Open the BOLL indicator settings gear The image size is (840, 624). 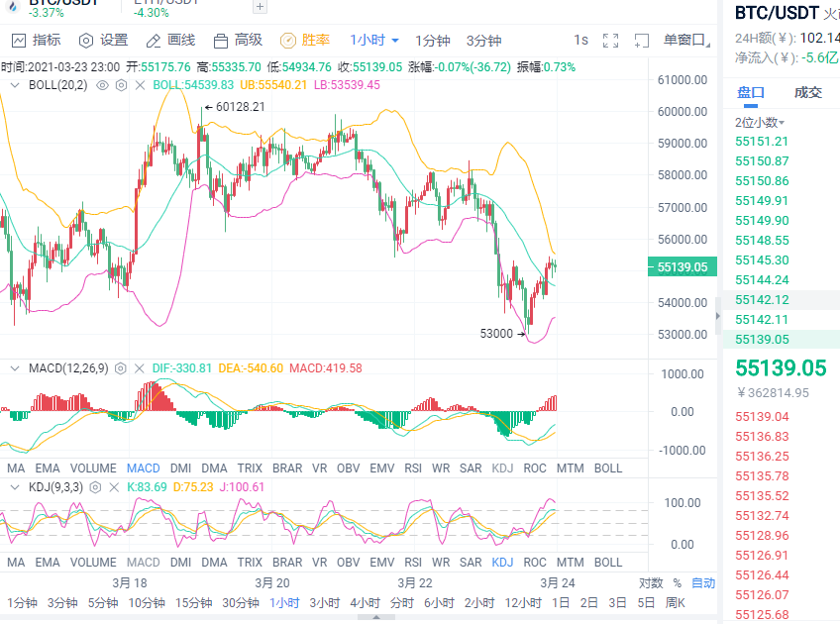(x=119, y=85)
